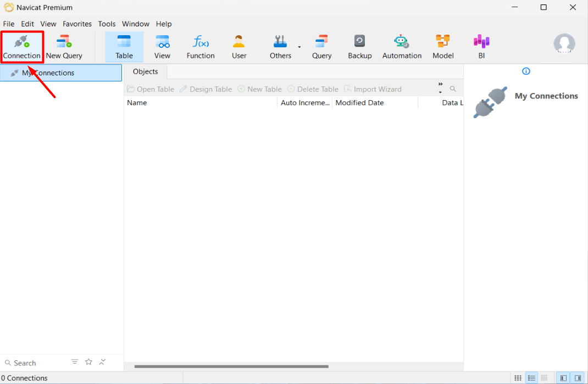Click the New Table button

click(259, 89)
